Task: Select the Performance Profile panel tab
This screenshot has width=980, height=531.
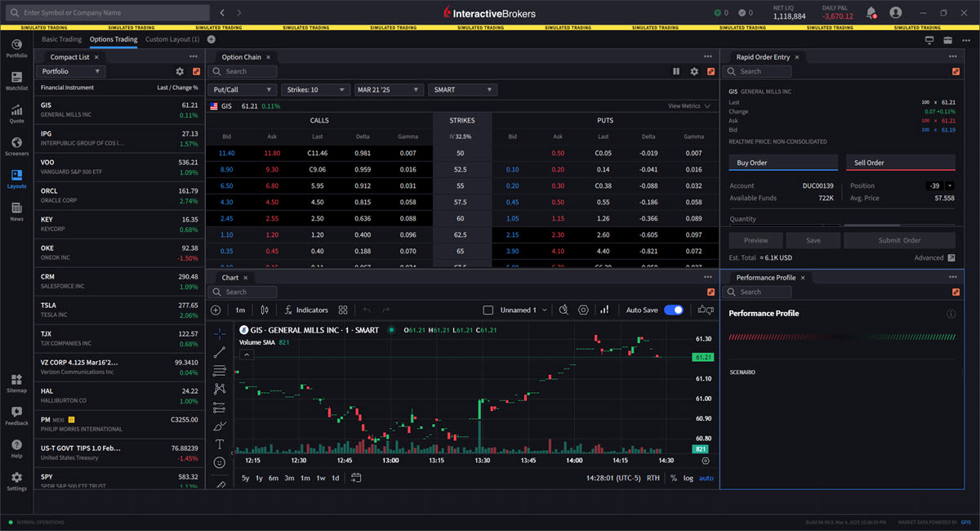Action: (x=765, y=278)
